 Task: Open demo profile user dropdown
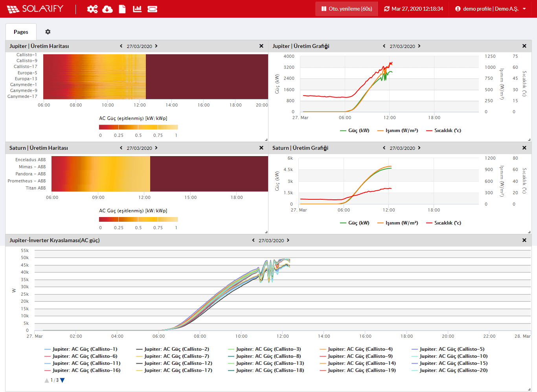(x=491, y=9)
